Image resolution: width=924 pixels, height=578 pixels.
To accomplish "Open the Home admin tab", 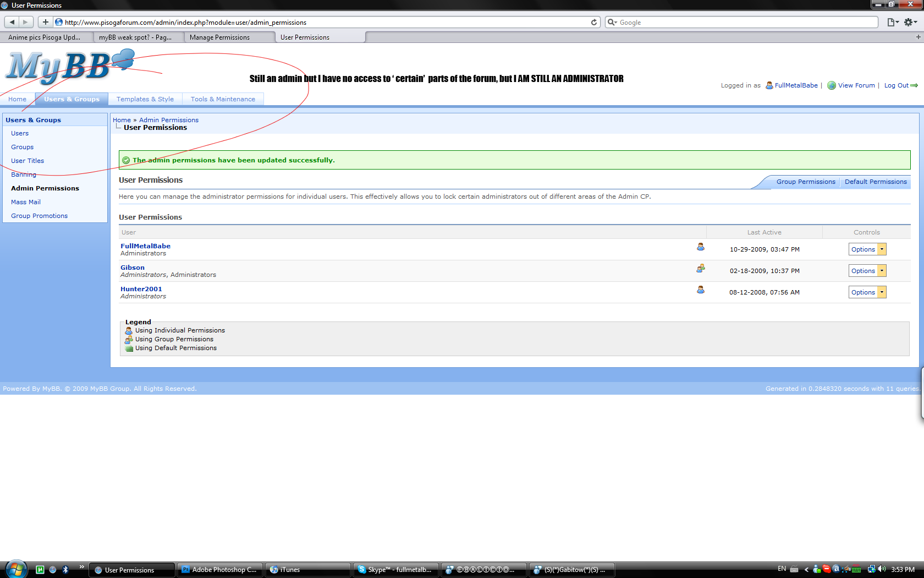I will 18,99.
